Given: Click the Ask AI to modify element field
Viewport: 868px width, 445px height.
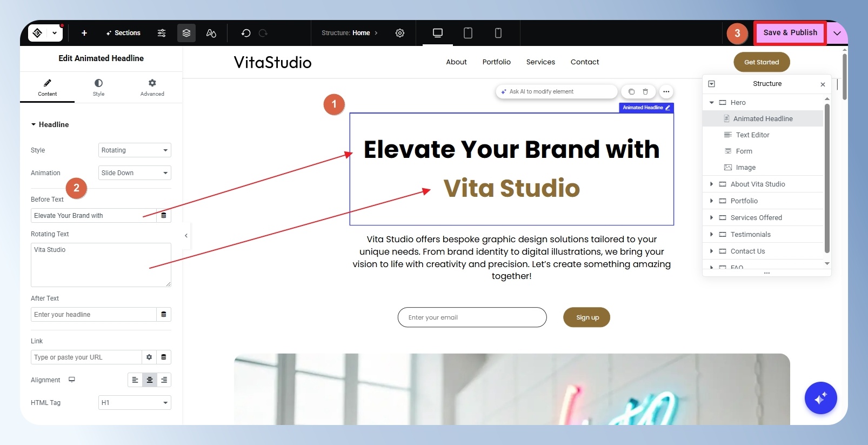Looking at the screenshot, I should click(x=557, y=91).
